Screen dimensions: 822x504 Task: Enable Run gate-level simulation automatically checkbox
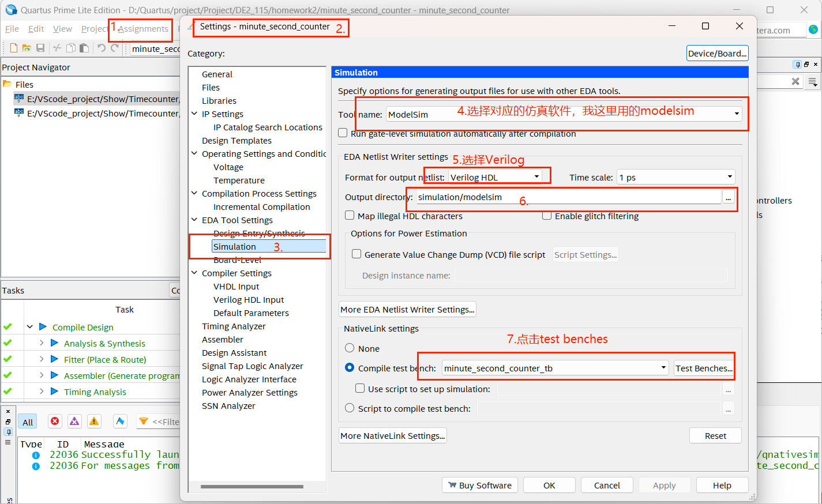(343, 133)
